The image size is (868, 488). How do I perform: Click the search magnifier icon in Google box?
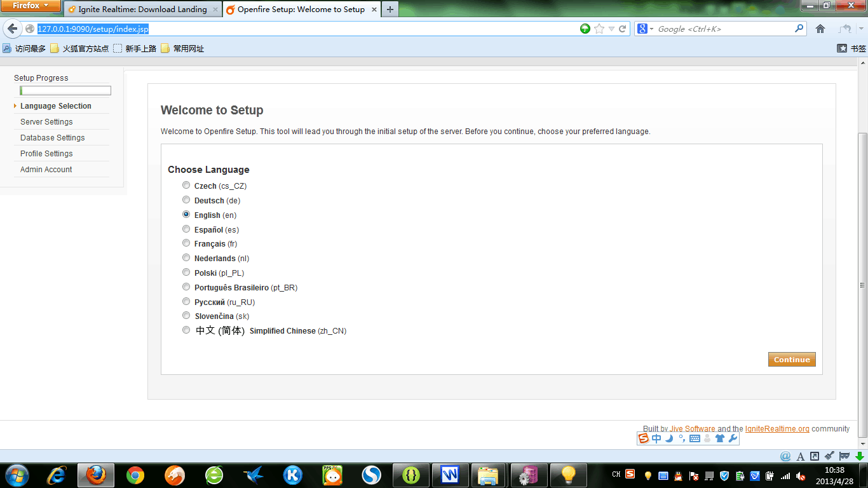(799, 29)
